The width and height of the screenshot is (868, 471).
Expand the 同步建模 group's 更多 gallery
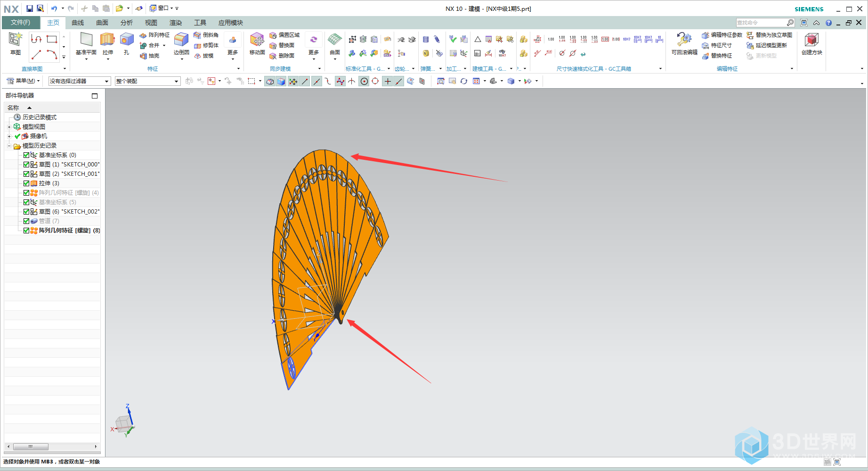point(314,46)
